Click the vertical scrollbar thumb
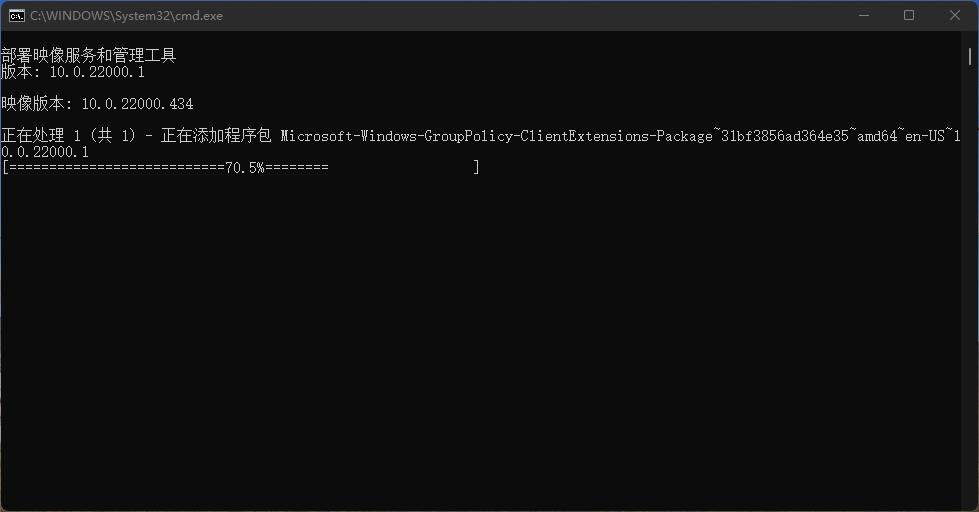This screenshot has width=979, height=512. click(x=970, y=57)
